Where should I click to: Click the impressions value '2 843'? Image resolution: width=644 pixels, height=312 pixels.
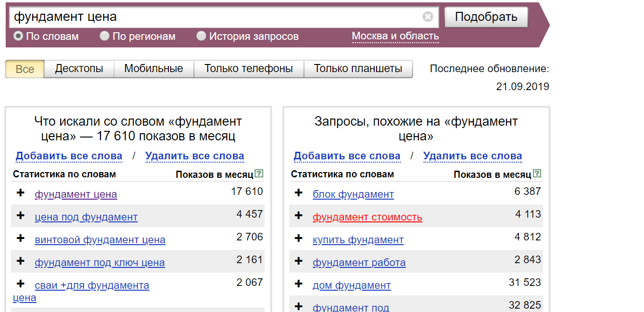(527, 259)
